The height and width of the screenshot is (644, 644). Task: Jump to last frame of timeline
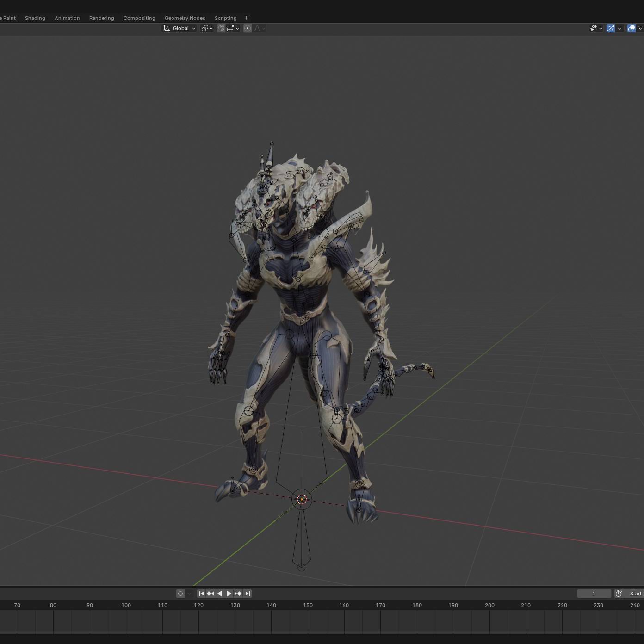coord(248,594)
